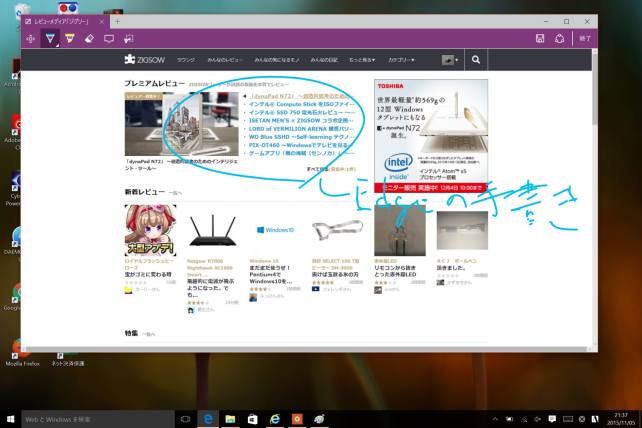Open the Windows Store from the taskbar
Viewport: 642px width, 428px height.
tap(252, 419)
